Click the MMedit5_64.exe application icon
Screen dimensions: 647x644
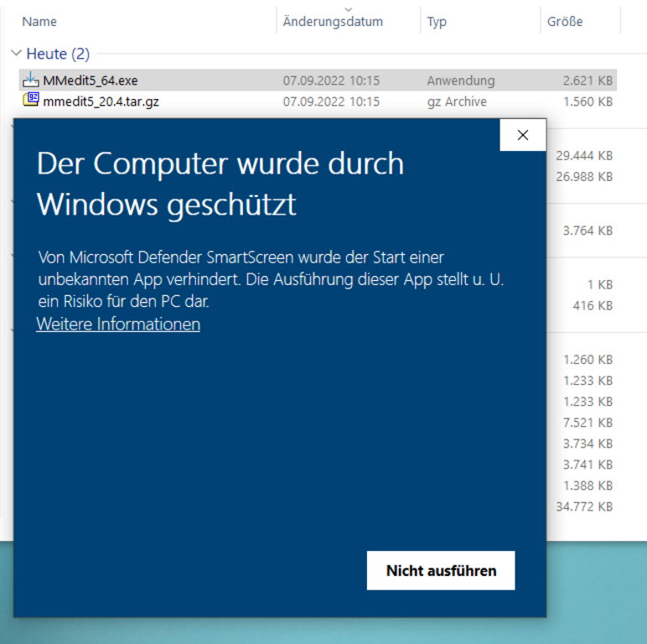(x=31, y=80)
